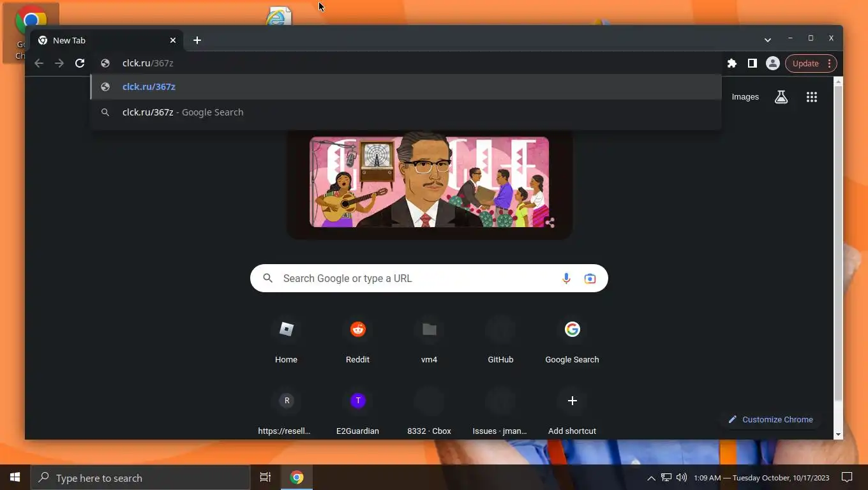Click Customize Chrome button
The height and width of the screenshot is (490, 868).
coord(771,419)
